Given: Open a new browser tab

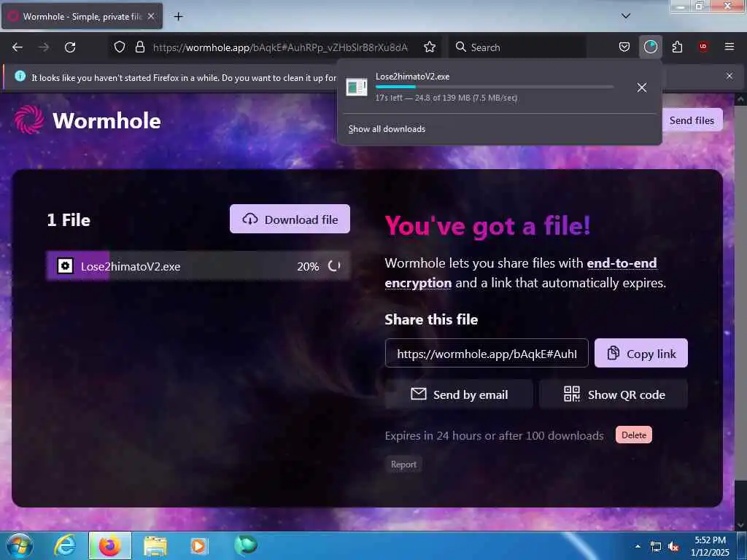Looking at the screenshot, I should point(178,17).
